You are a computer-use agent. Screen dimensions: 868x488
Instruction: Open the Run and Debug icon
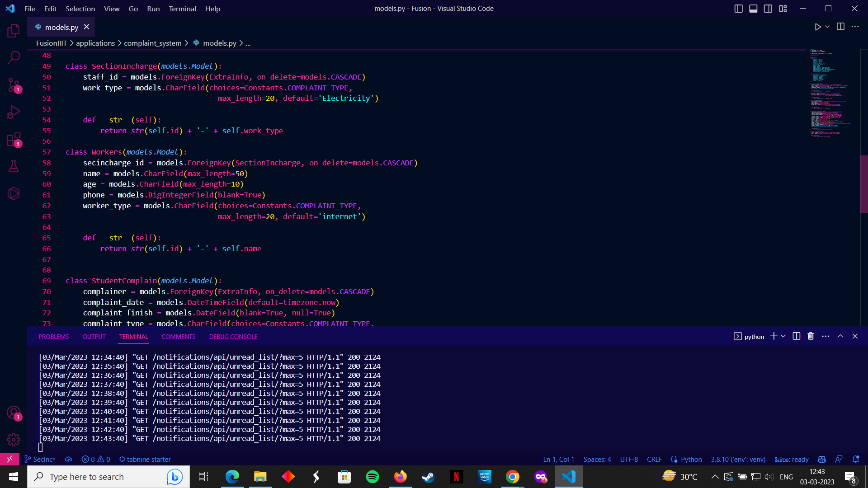click(x=13, y=112)
